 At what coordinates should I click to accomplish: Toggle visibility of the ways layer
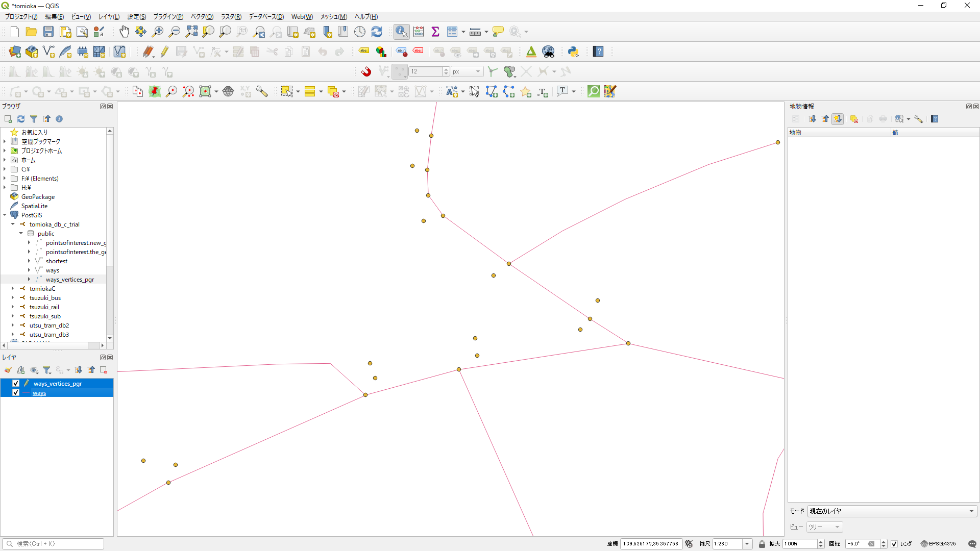(16, 392)
